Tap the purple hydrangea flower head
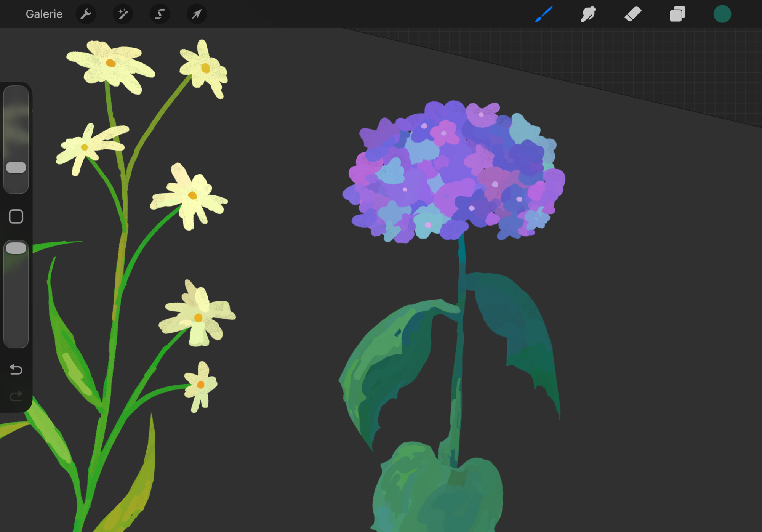The height and width of the screenshot is (532, 762). click(x=453, y=171)
